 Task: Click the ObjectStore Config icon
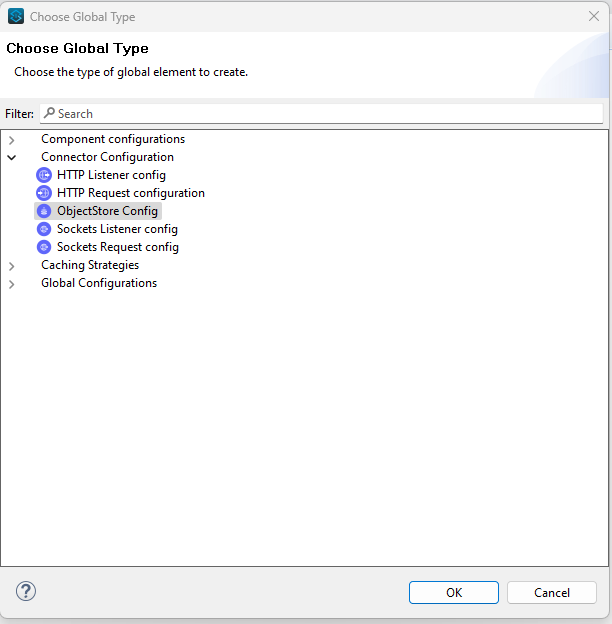(x=43, y=211)
